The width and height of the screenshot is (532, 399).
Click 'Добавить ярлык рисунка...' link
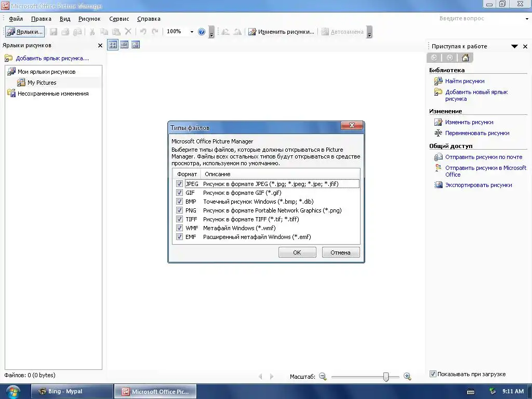pos(52,58)
